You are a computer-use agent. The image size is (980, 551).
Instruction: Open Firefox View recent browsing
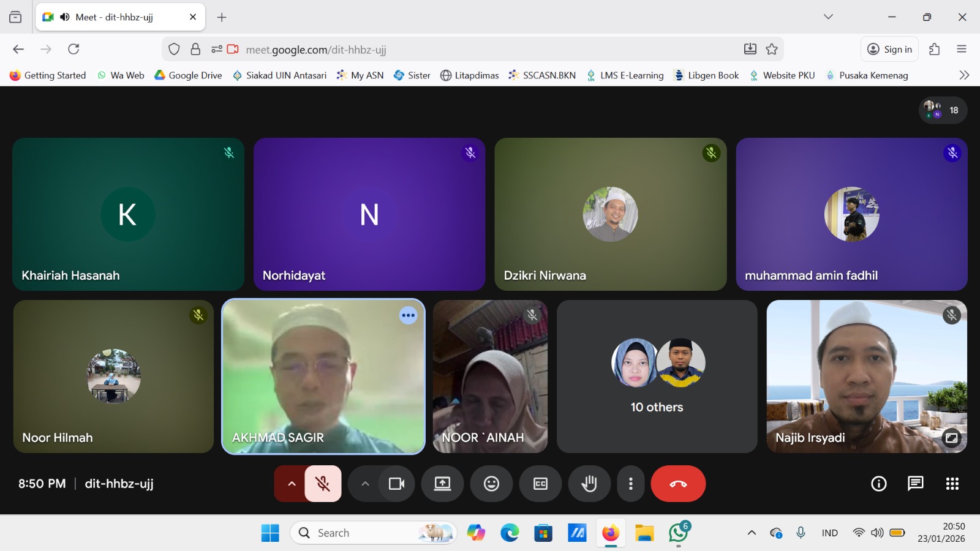click(x=15, y=17)
